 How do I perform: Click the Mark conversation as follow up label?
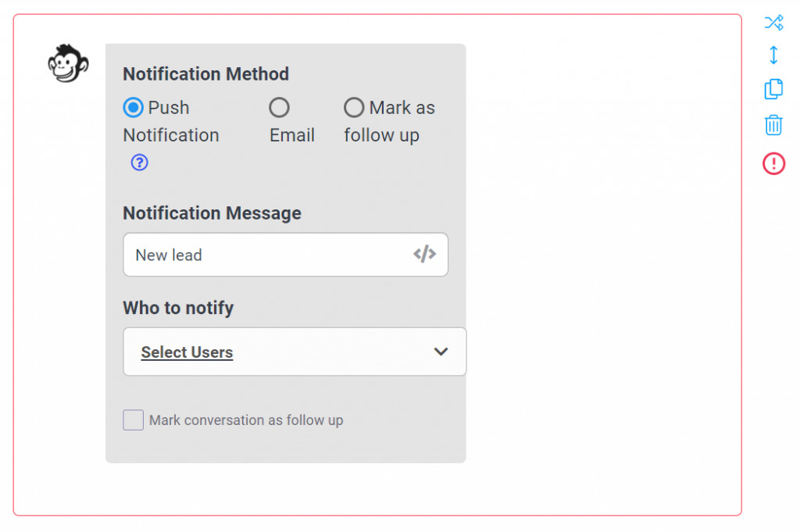(246, 420)
